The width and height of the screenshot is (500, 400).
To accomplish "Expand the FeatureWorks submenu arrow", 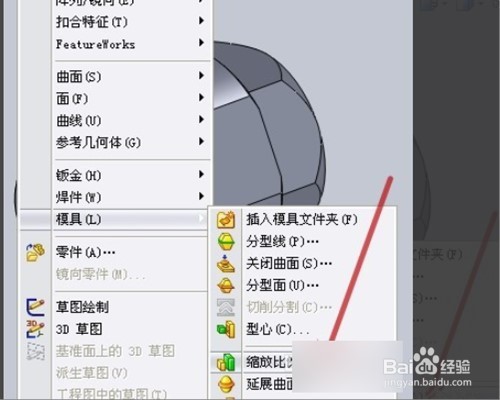I will (x=201, y=43).
